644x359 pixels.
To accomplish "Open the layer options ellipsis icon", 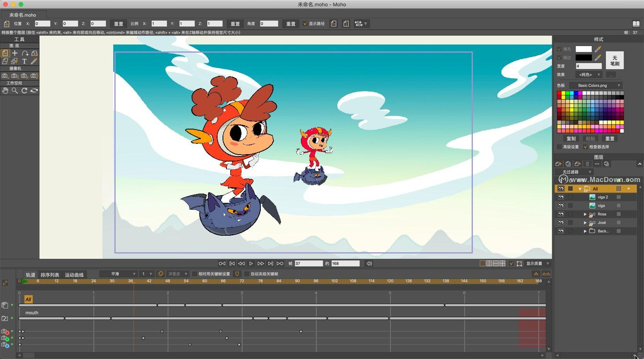I will [x=597, y=164].
